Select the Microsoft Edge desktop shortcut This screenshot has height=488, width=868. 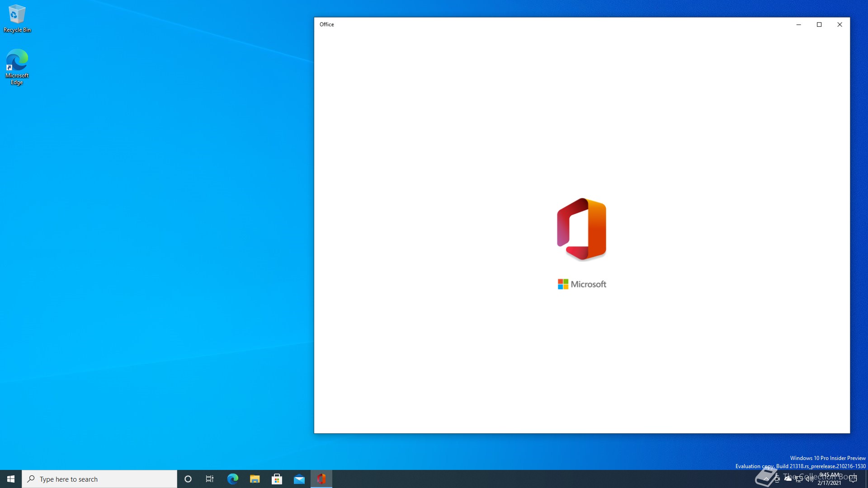(17, 67)
